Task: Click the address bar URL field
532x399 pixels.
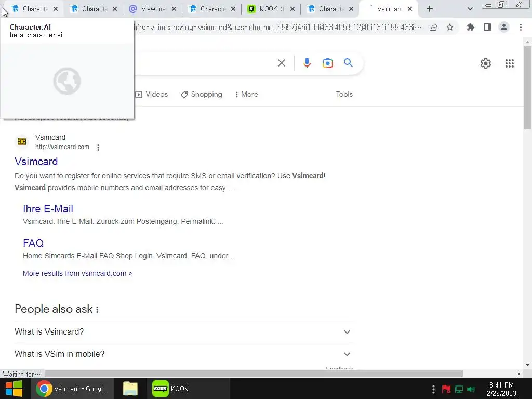Action: click(278, 27)
